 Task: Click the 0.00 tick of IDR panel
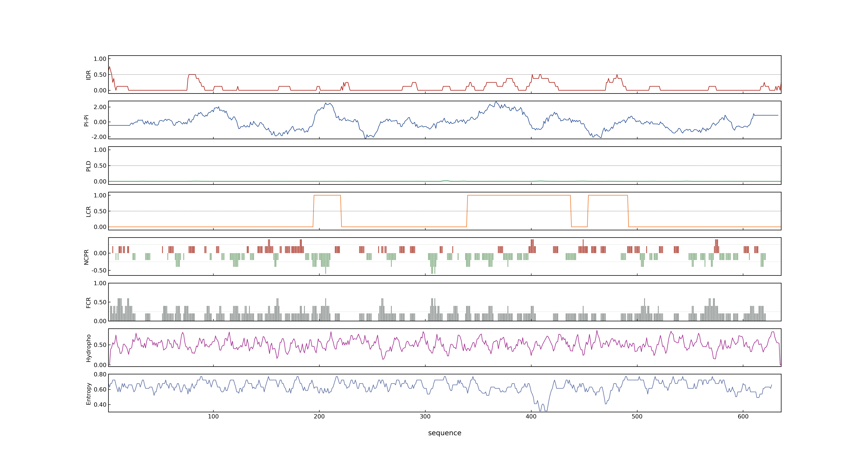[100, 90]
